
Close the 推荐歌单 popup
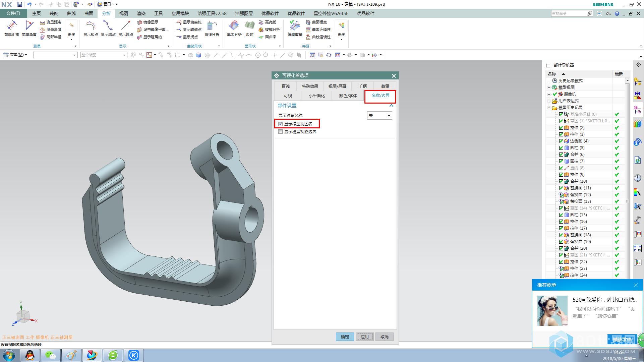pos(636,285)
